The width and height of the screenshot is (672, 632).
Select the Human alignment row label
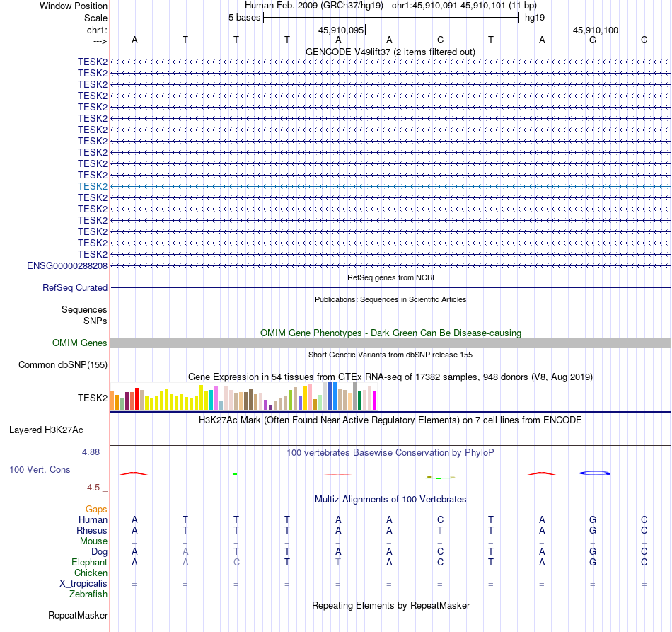click(x=93, y=519)
